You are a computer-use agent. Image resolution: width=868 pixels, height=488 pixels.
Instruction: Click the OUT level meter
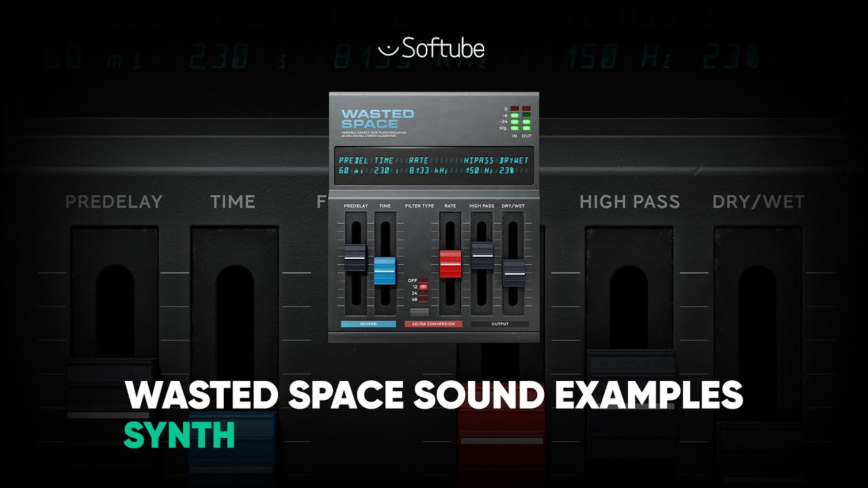coord(527,119)
